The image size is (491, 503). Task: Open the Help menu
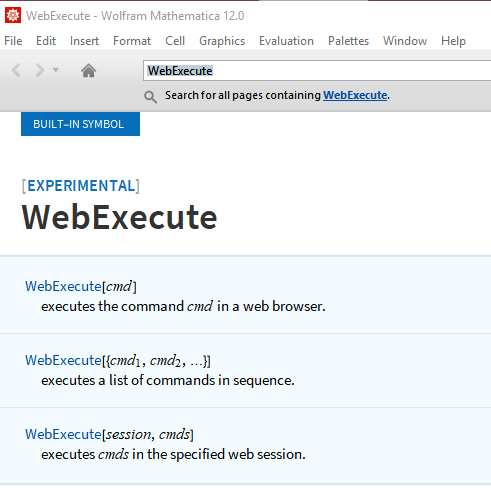[453, 41]
